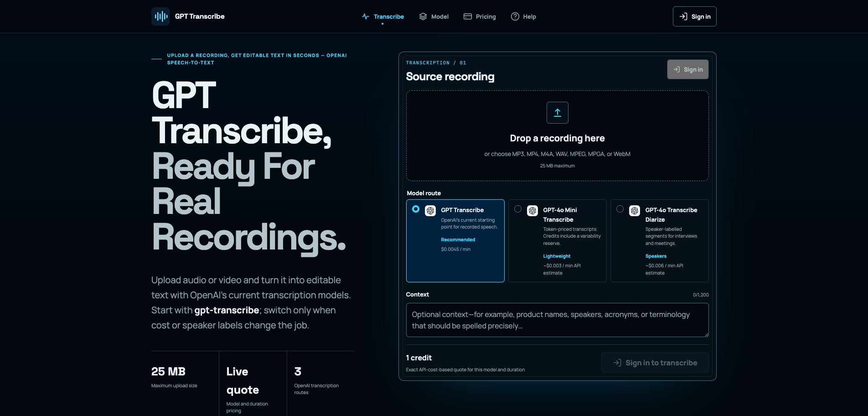Click the OpenAI logo on GPT-4o Transcribe Diarize card
The image size is (868, 416).
(x=635, y=211)
